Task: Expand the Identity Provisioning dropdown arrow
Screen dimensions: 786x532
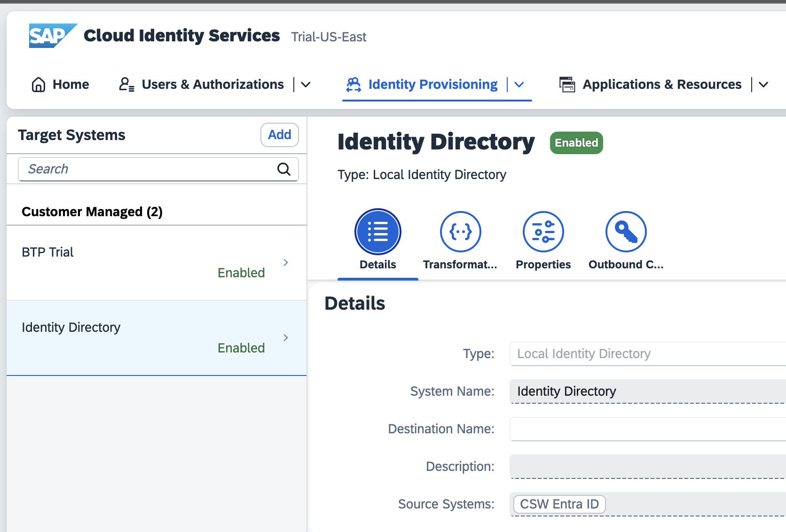Action: pos(519,85)
